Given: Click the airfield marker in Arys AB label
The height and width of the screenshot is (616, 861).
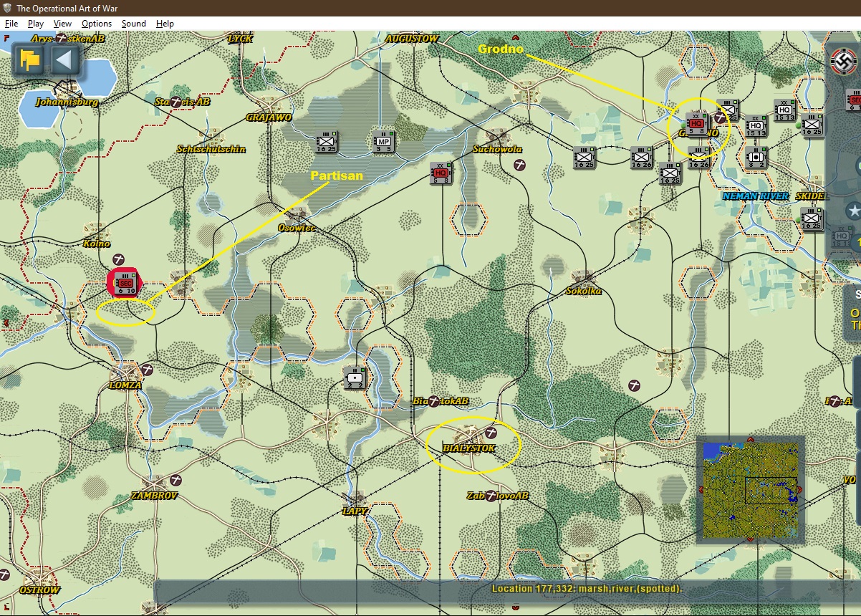Looking at the screenshot, I should point(62,38).
